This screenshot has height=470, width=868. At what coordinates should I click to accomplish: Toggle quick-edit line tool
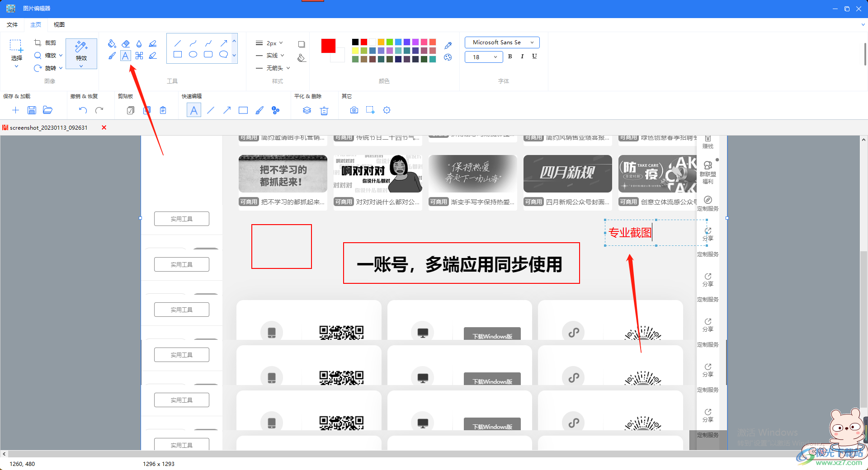[x=211, y=110]
